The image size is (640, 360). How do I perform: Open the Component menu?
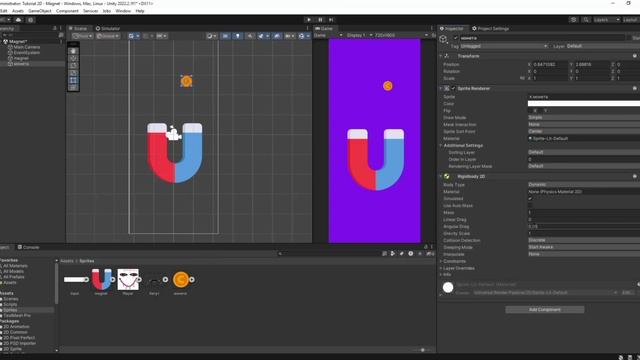coord(67,11)
